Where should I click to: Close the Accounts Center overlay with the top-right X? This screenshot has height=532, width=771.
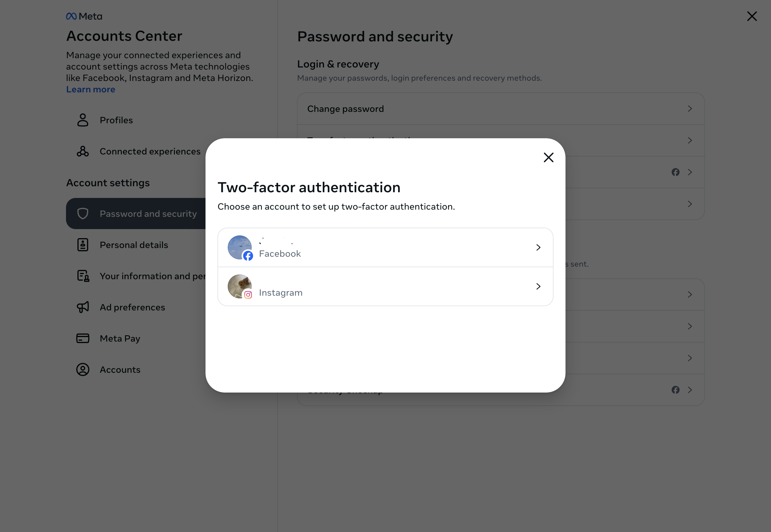point(752,16)
